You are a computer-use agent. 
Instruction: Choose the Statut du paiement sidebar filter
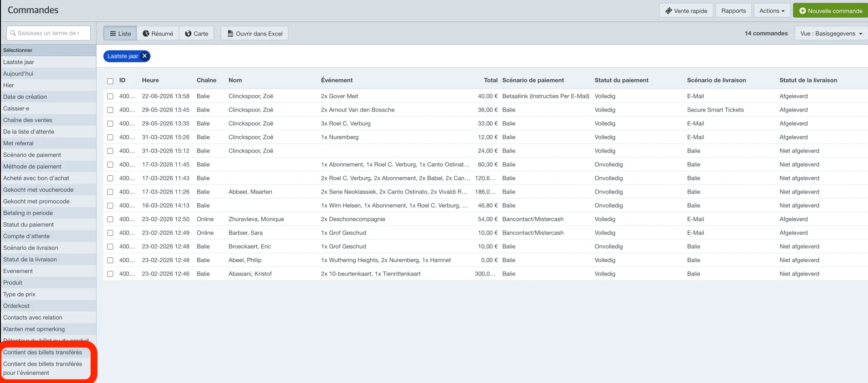[48, 225]
